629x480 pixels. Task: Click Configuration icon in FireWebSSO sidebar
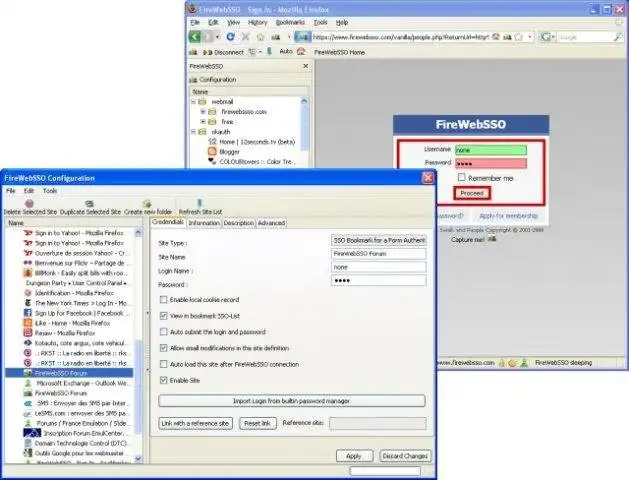(x=193, y=80)
